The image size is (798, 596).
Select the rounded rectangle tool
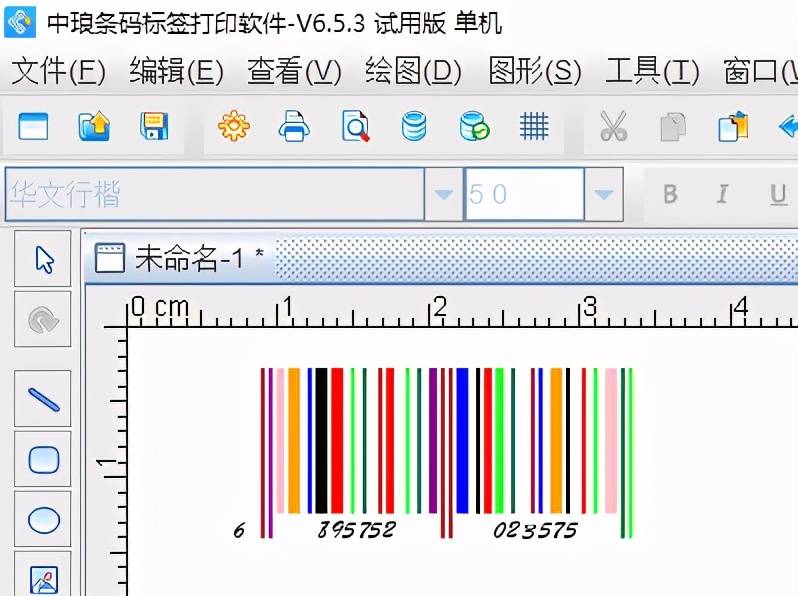click(43, 460)
